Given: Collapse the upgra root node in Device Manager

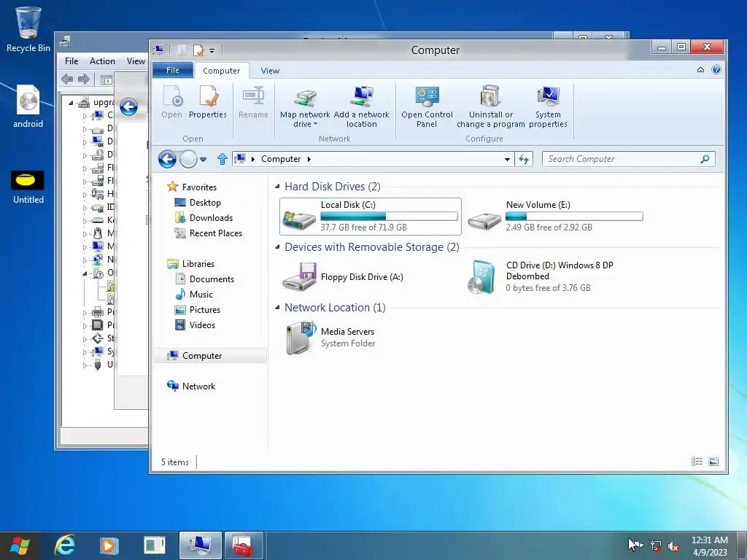Looking at the screenshot, I should pos(71,103).
